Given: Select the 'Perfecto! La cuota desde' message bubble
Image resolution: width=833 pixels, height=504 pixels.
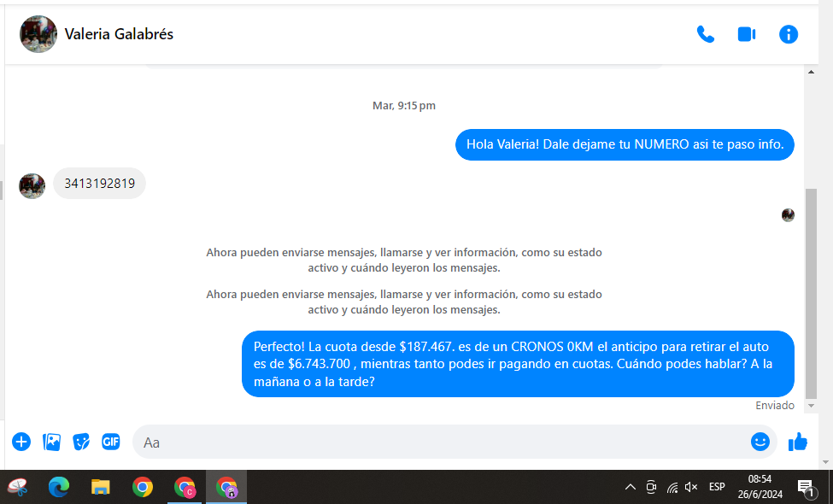Looking at the screenshot, I should [518, 364].
